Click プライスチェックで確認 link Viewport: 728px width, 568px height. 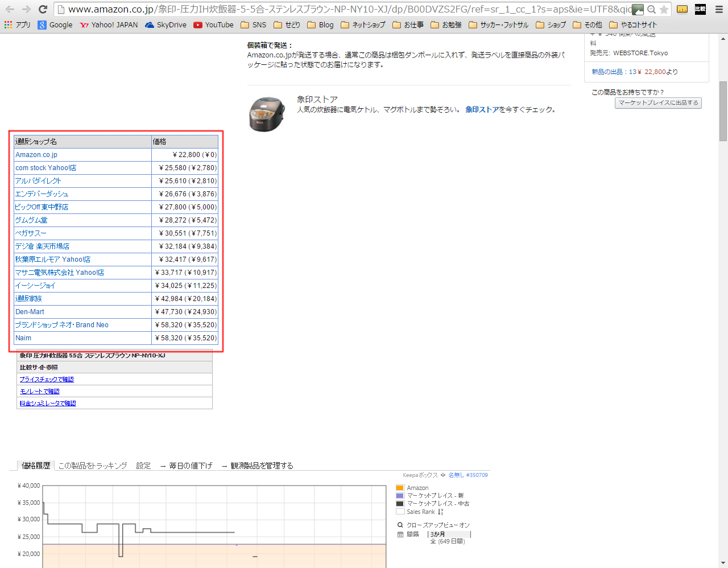(47, 380)
